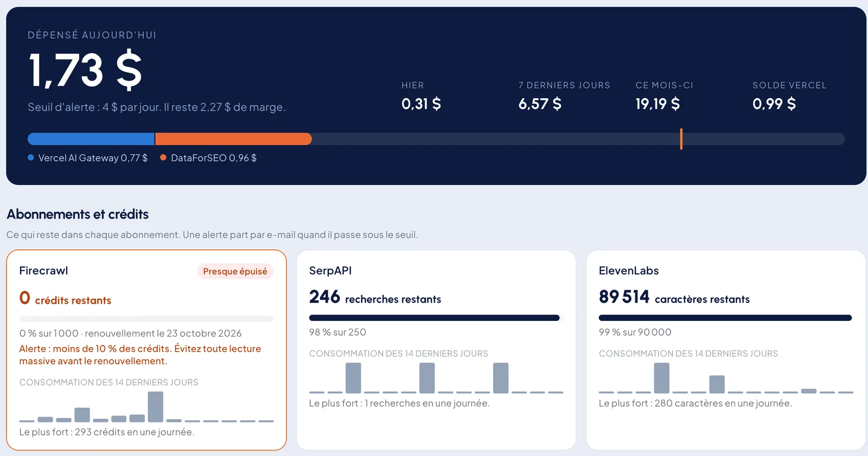868x456 pixels.
Task: Click Firecrawl's CONSOMMATION DES 14 DERNIERS JOURS label
Action: 108,382
